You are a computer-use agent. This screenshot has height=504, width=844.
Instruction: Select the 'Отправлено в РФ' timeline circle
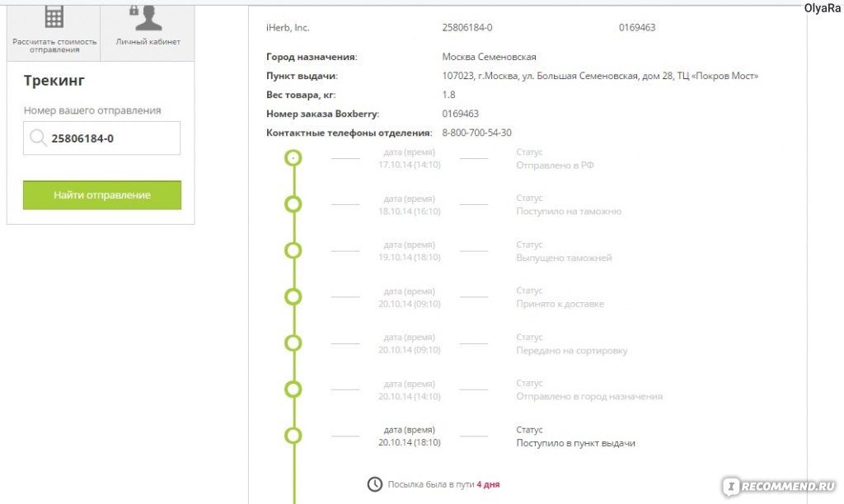pos(293,158)
